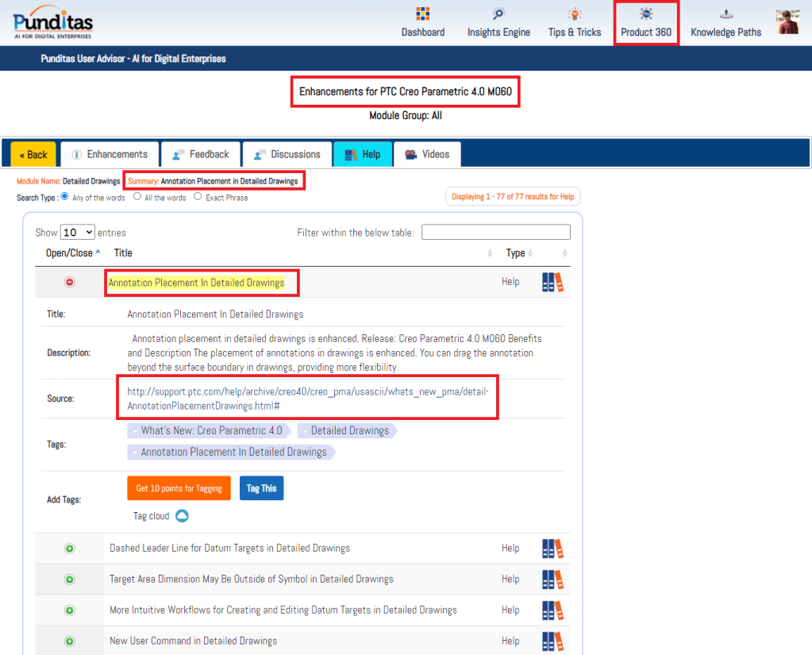Viewport: 812px width, 655px height.
Task: Click the Tag This button
Action: [x=261, y=488]
